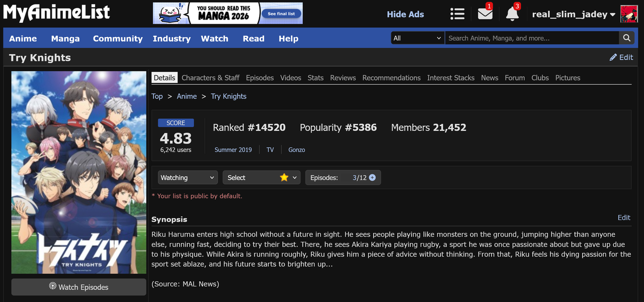Click the search magnifier button

pos(626,38)
